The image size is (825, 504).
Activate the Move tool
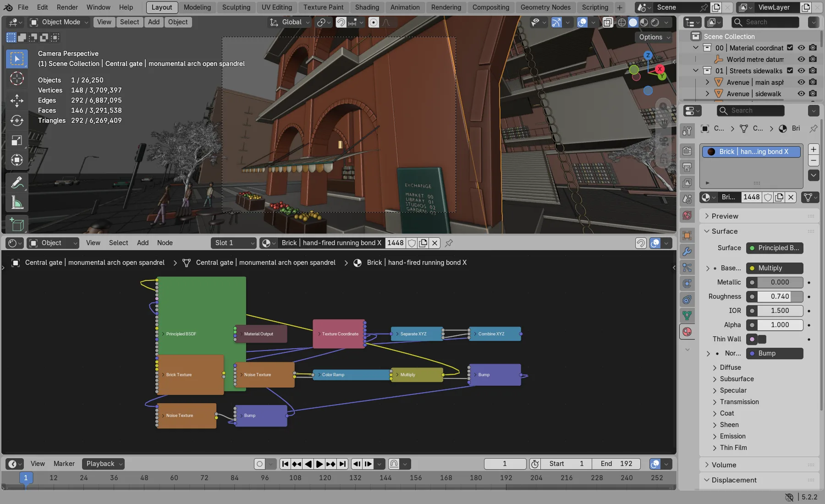(17, 100)
